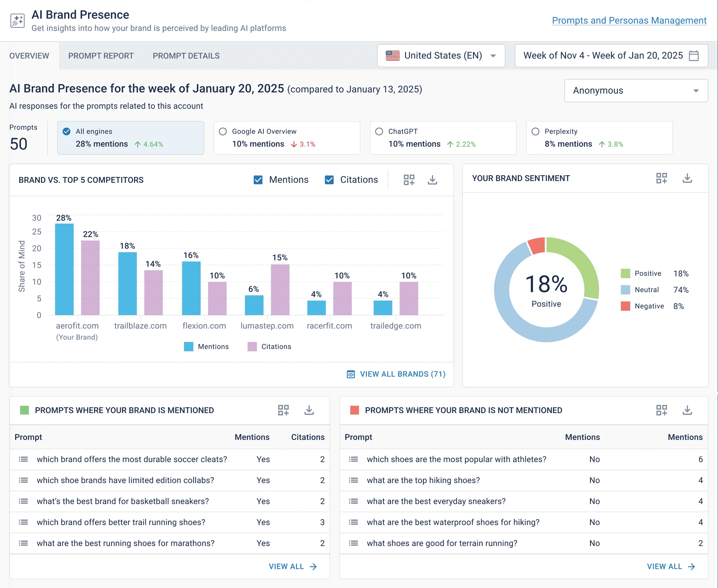This screenshot has width=718, height=588.
Task: Click list icon for terrain running prompt
Action: point(354,543)
